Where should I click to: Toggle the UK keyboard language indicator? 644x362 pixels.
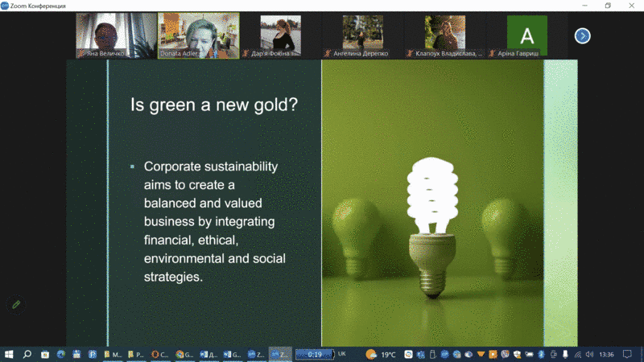tap(342, 354)
